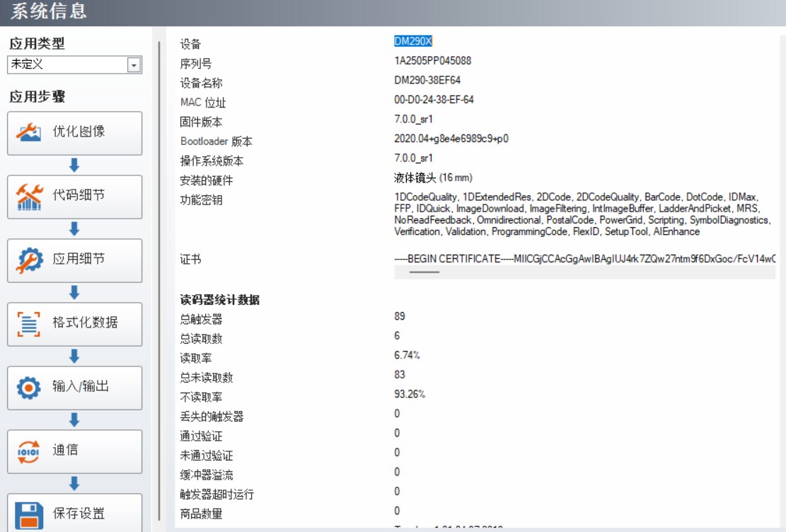This screenshot has height=532, width=786.
Task: Click the Save Settings (保存设置) floppy disk icon
Action: click(x=29, y=513)
